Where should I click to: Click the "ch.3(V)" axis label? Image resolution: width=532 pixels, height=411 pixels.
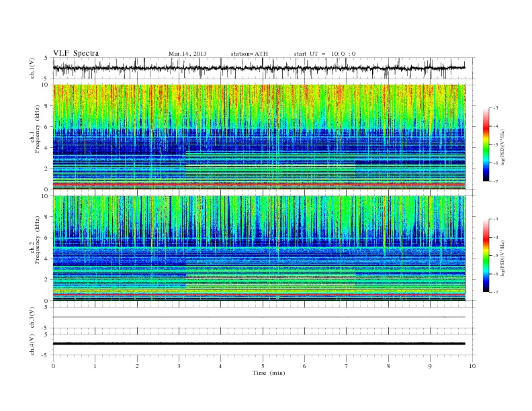click(32, 318)
